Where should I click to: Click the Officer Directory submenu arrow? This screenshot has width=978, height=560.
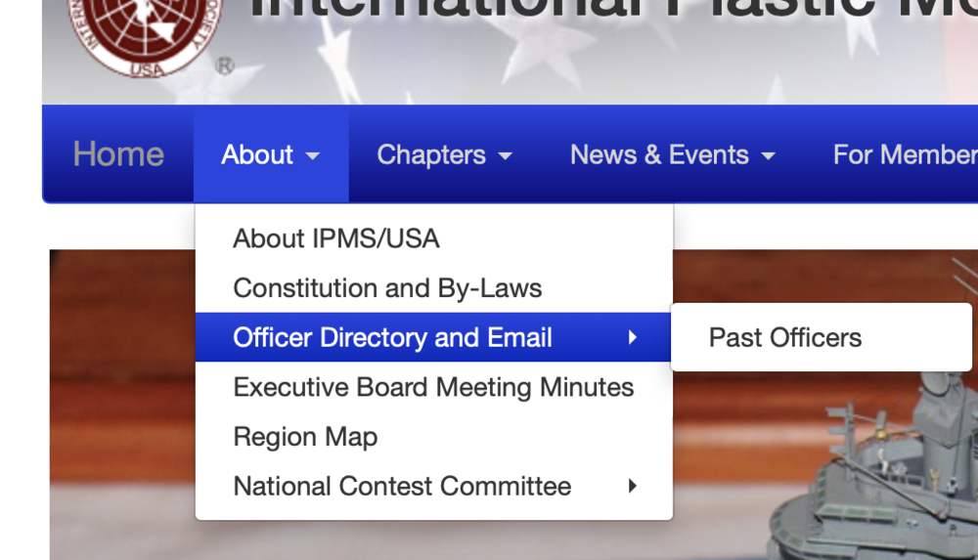tap(633, 338)
